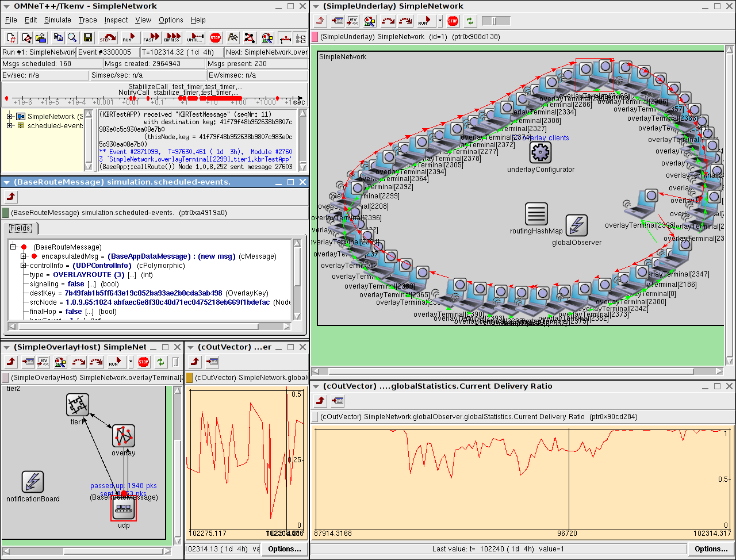Expand the controlInfo field
Image resolution: width=736 pixels, height=560 pixels.
click(x=24, y=265)
